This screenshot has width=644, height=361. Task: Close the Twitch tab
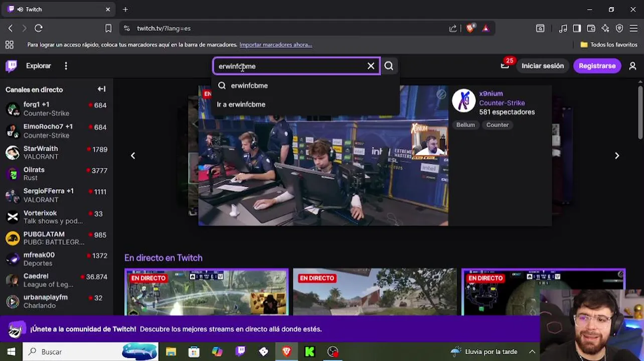[x=108, y=9]
